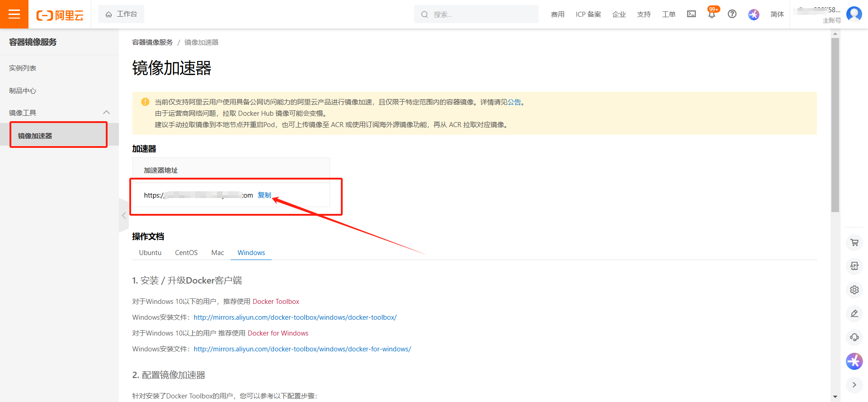Click the page vertical scrollbar
The height and width of the screenshot is (402, 868).
[x=835, y=125]
